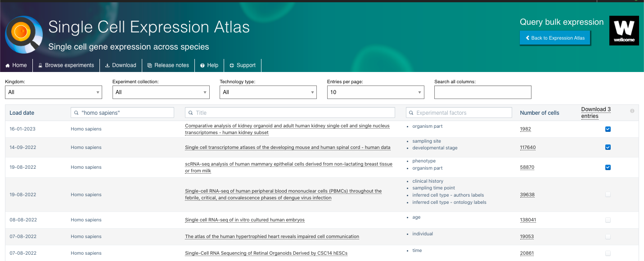
Task: Sort table by Load date header
Action: click(x=22, y=113)
